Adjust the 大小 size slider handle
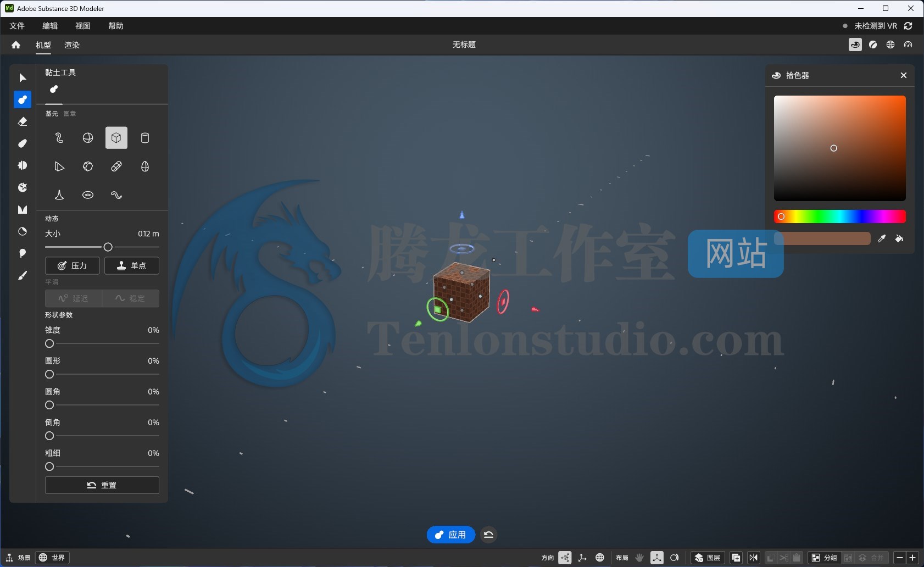The width and height of the screenshot is (924, 567). click(x=108, y=247)
